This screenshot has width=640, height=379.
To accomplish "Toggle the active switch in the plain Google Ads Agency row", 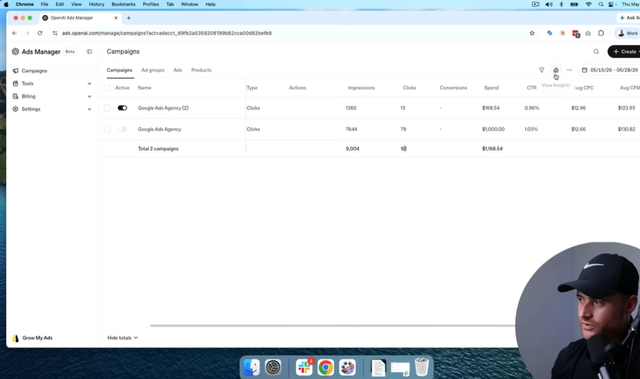I will [122, 129].
